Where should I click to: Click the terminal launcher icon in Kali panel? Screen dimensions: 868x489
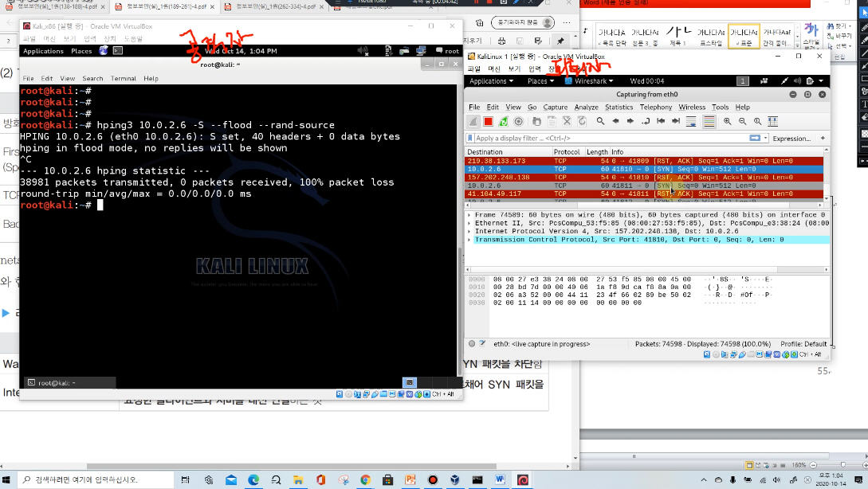(118, 51)
